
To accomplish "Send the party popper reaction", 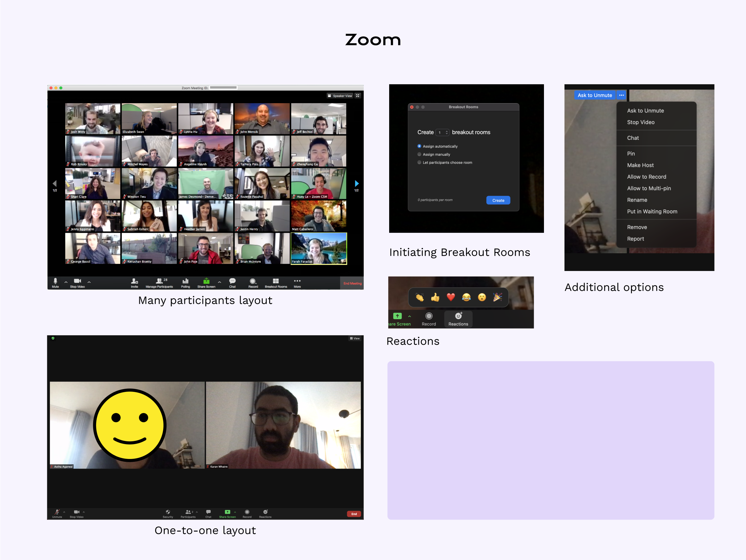I will pos(497,297).
